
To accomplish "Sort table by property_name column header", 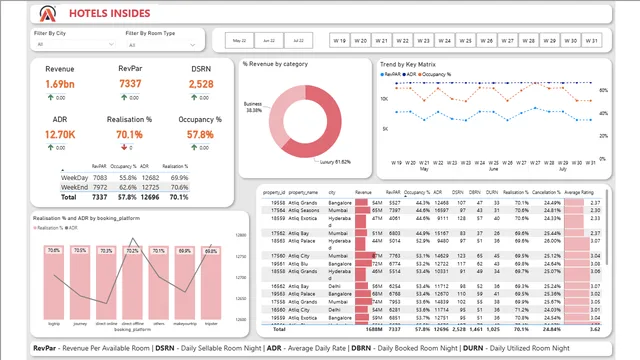I will click(x=303, y=192).
